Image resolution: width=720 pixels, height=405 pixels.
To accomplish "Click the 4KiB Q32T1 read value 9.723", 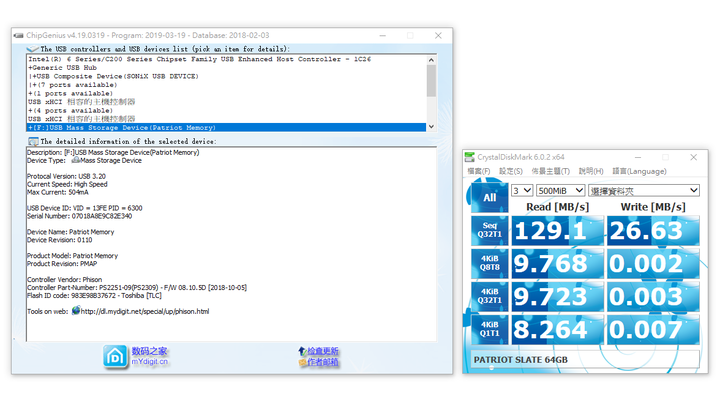I will [557, 296].
